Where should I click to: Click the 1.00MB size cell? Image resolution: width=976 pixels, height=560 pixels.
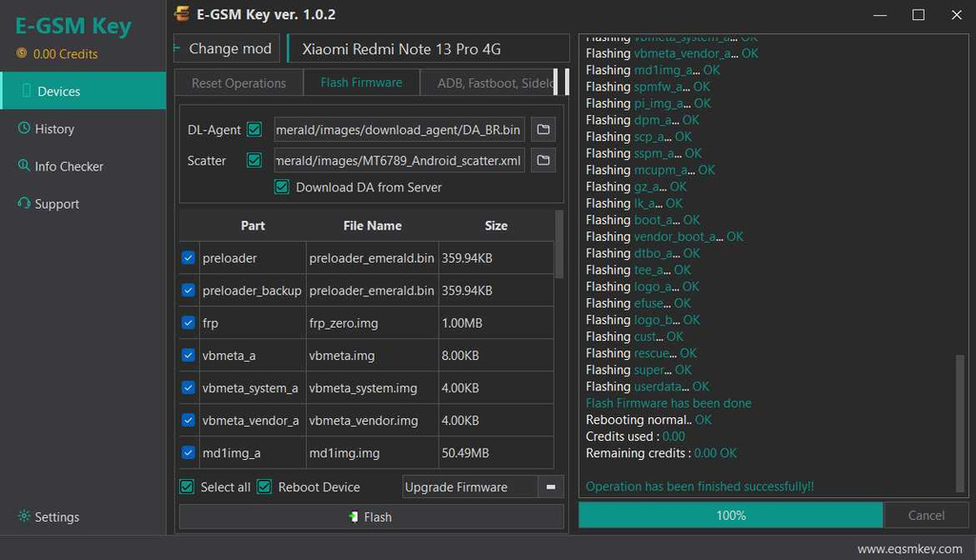[496, 323]
